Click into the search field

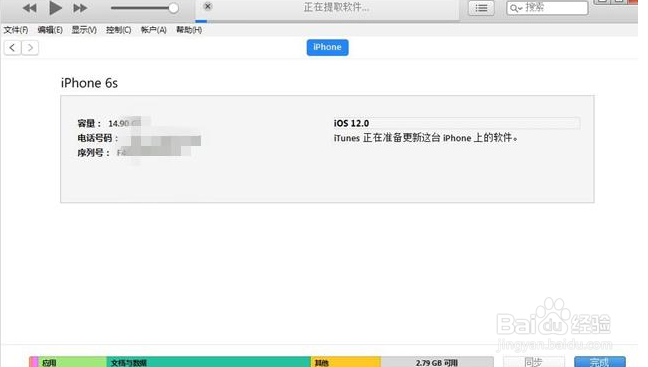tap(547, 8)
